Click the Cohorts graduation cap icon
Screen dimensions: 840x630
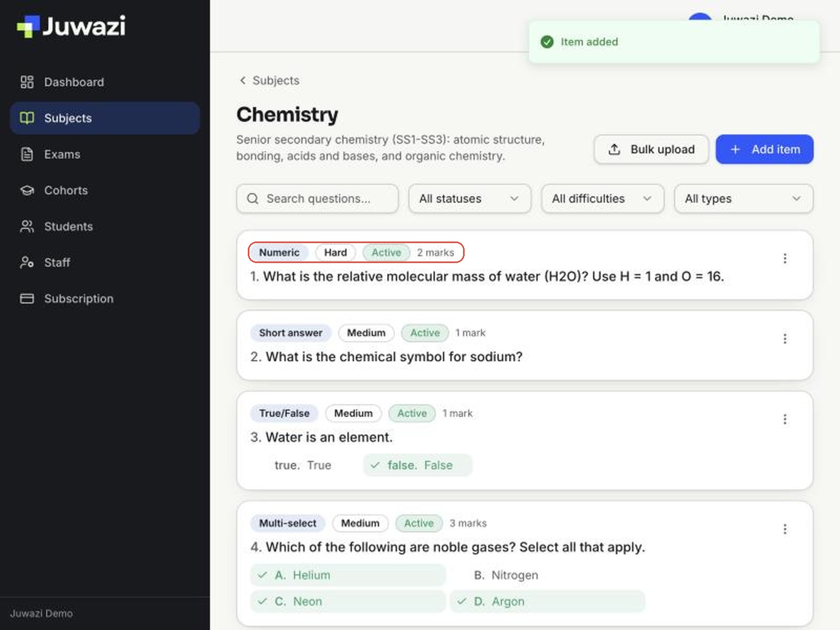[27, 191]
